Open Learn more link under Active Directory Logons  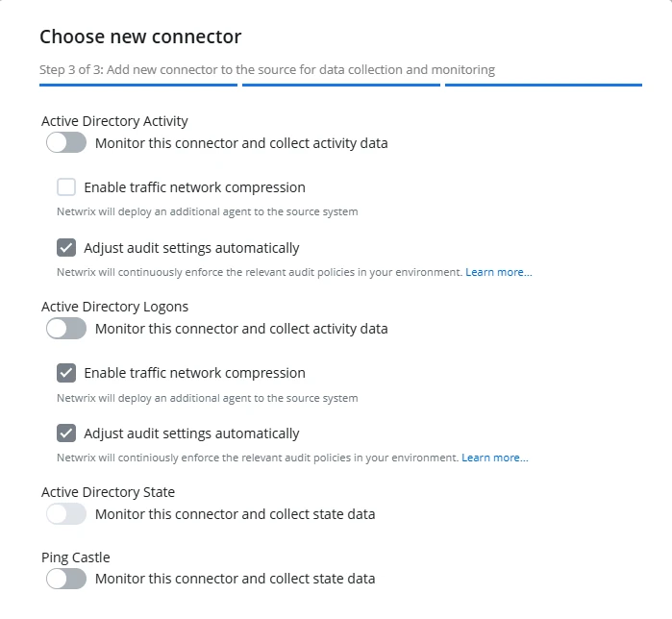pyautogui.click(x=494, y=458)
